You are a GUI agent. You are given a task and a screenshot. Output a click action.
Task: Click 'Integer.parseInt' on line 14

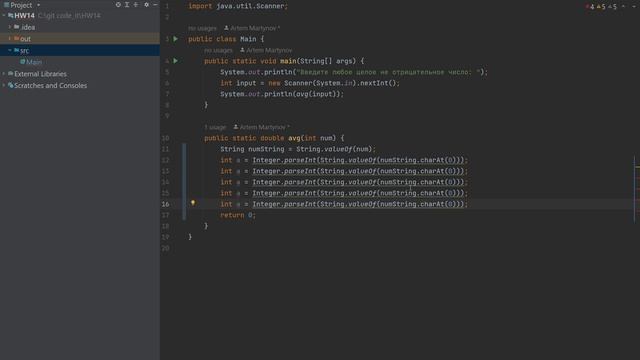point(284,182)
